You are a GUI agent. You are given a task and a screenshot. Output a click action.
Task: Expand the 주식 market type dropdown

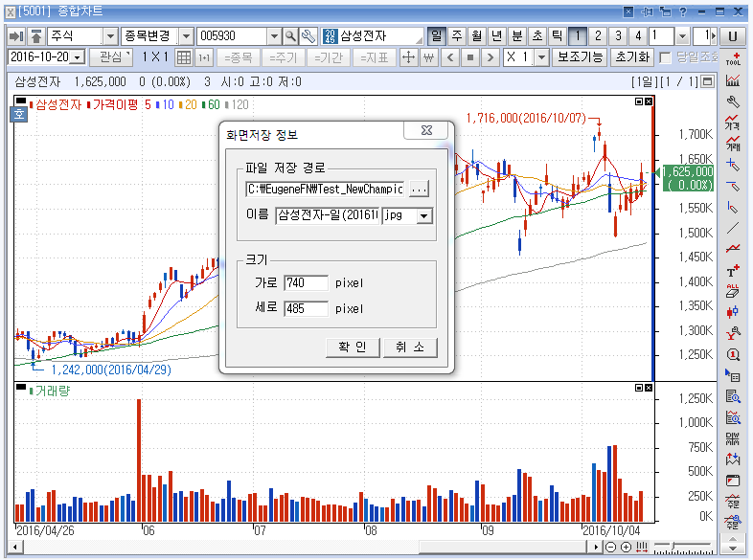pyautogui.click(x=109, y=36)
